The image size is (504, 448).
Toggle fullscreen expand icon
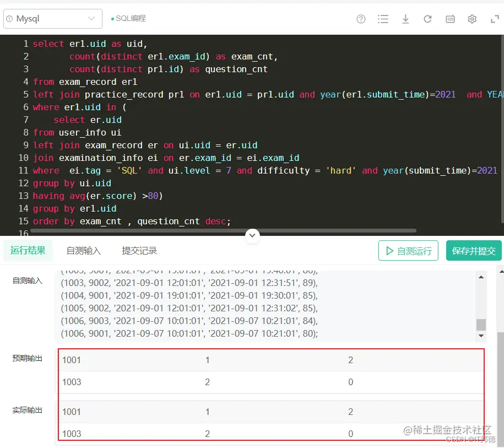tap(495, 19)
